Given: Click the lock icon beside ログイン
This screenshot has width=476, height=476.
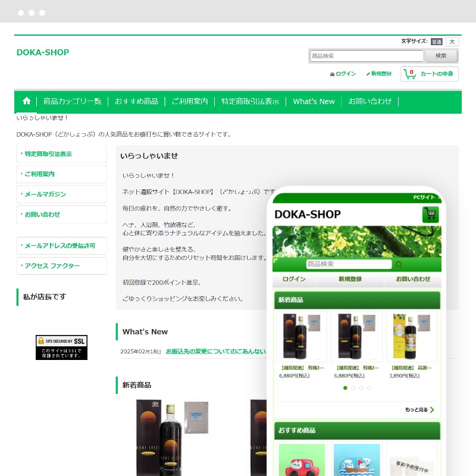Looking at the screenshot, I should click(x=332, y=74).
